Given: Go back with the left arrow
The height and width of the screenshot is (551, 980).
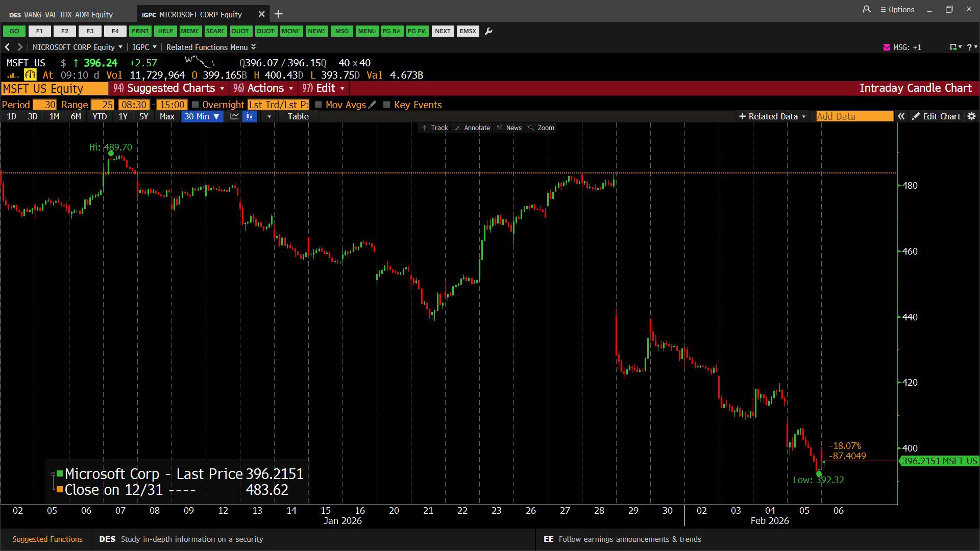Looking at the screenshot, I should point(7,47).
